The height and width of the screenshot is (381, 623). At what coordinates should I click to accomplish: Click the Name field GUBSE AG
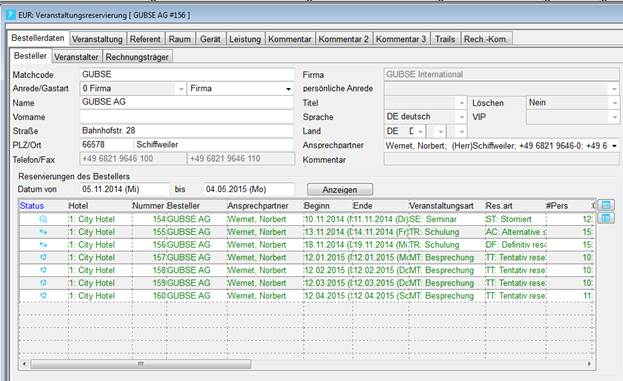187,102
